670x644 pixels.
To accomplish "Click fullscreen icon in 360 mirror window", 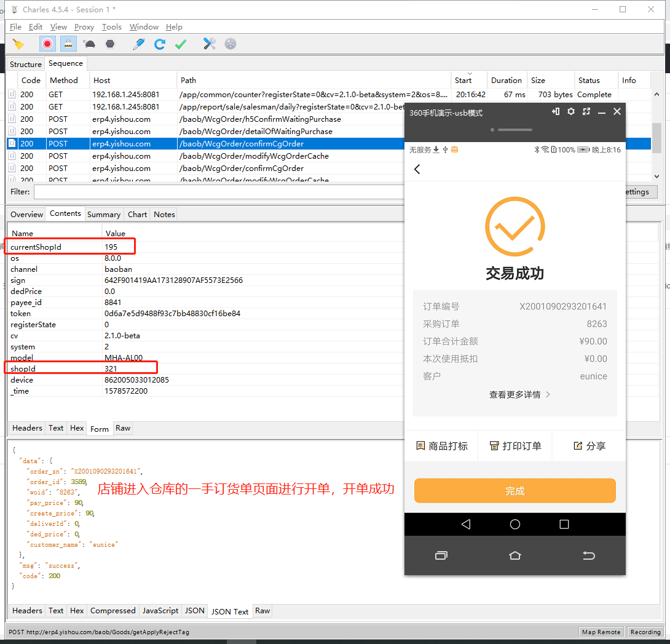I will 586,111.
